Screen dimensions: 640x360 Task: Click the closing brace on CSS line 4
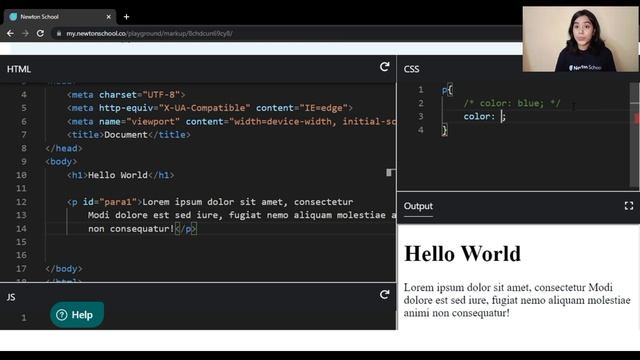(444, 130)
